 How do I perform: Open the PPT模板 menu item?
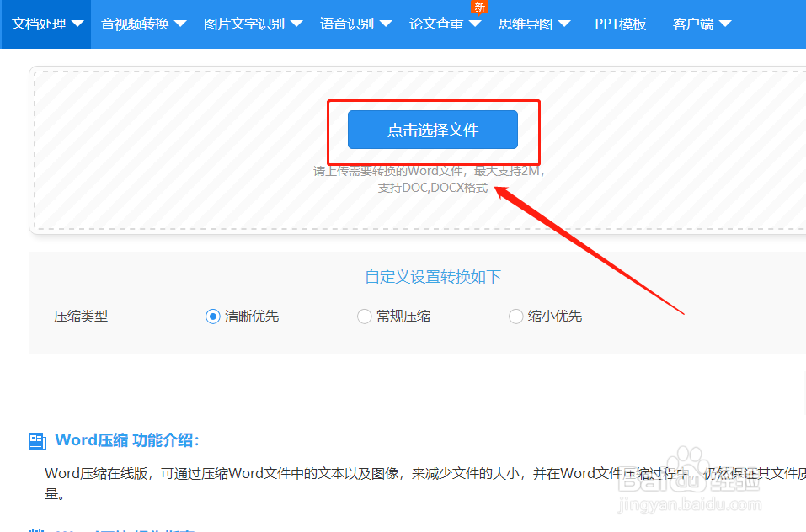coord(621,24)
